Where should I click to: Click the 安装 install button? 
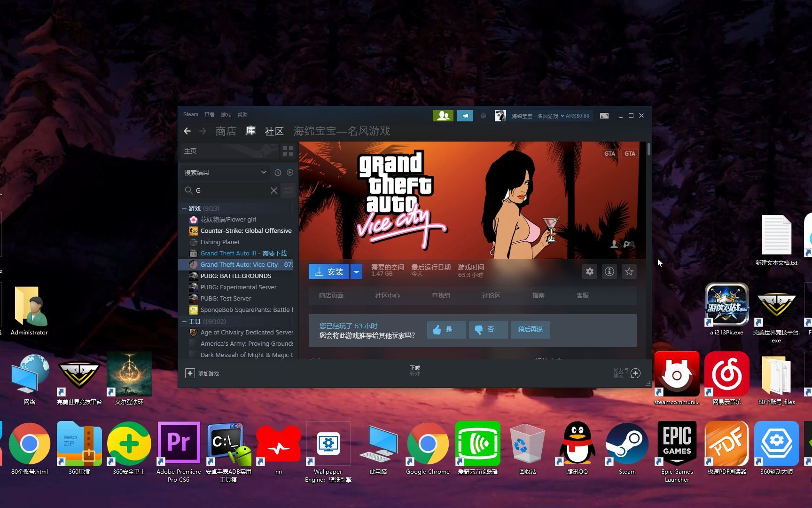pyautogui.click(x=329, y=272)
